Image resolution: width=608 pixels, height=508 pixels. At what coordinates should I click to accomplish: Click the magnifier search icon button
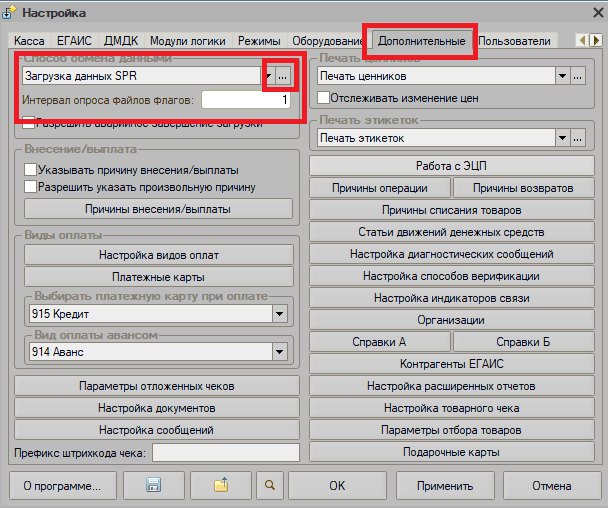pos(270,485)
